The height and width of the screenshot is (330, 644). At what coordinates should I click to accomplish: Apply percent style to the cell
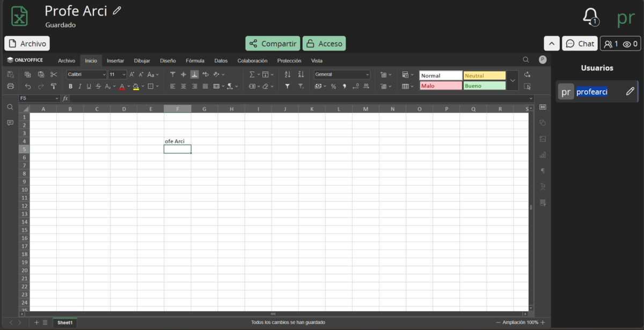(333, 86)
